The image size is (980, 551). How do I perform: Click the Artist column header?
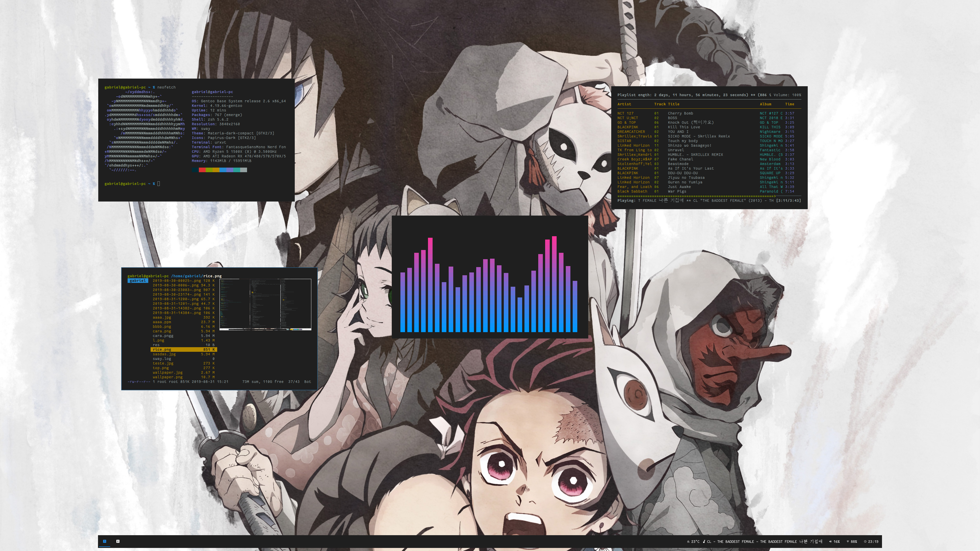pyautogui.click(x=624, y=104)
